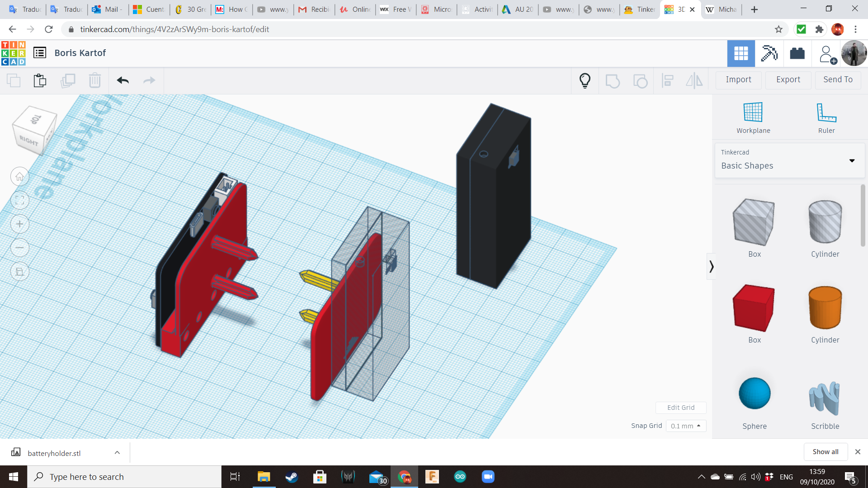Click the Show all hidden objects bulb icon

coord(585,80)
